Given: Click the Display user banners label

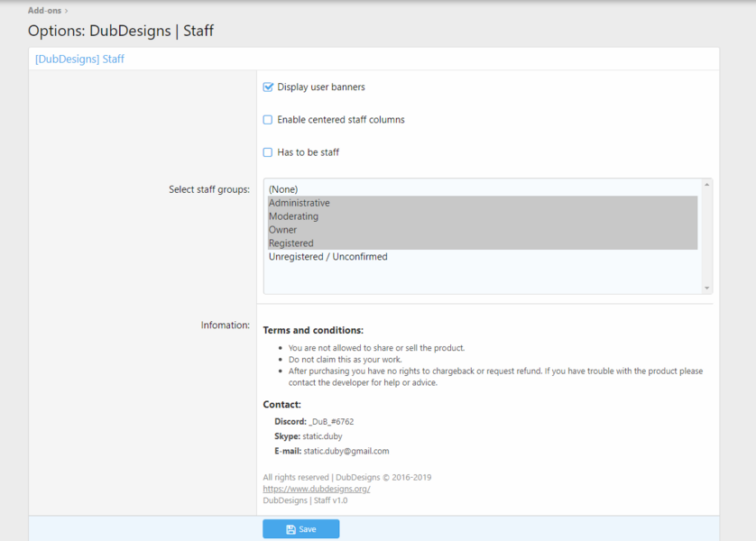Looking at the screenshot, I should click(321, 87).
